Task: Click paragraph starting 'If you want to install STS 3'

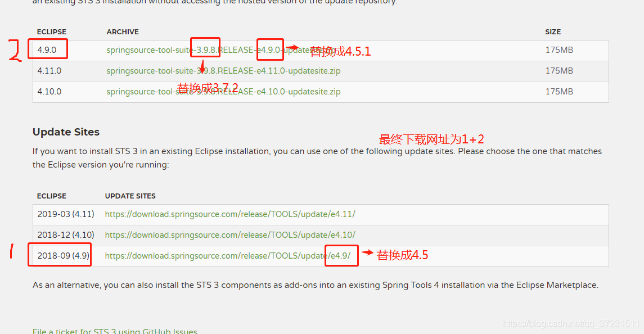Action: (x=317, y=158)
